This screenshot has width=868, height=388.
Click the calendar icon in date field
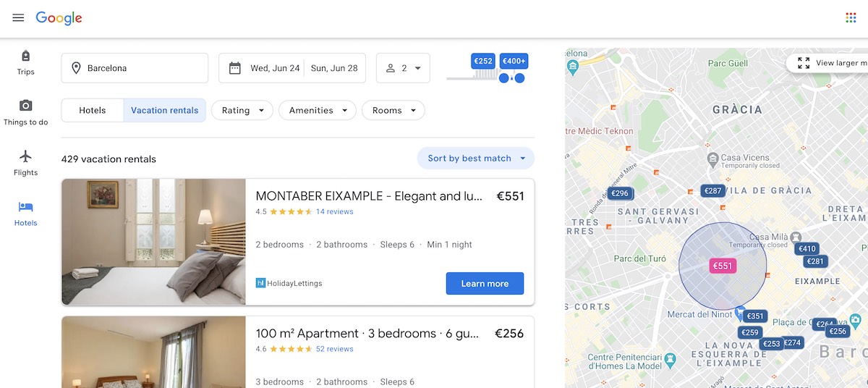tap(235, 68)
